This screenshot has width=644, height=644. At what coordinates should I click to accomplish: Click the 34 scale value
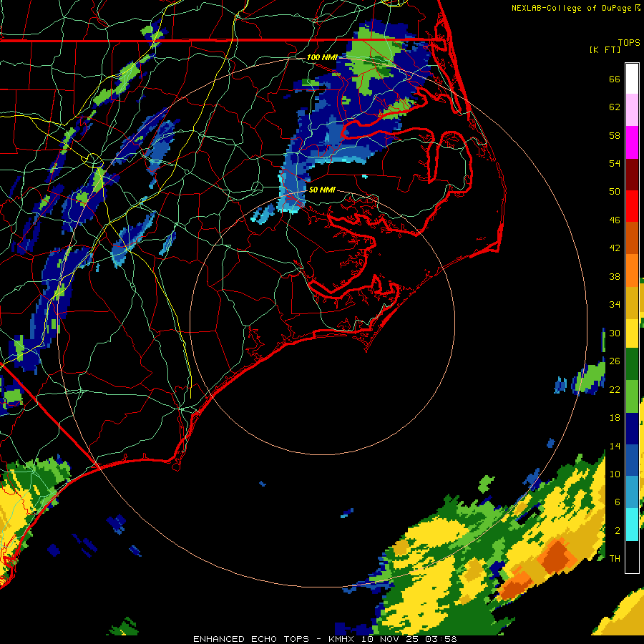coord(615,304)
